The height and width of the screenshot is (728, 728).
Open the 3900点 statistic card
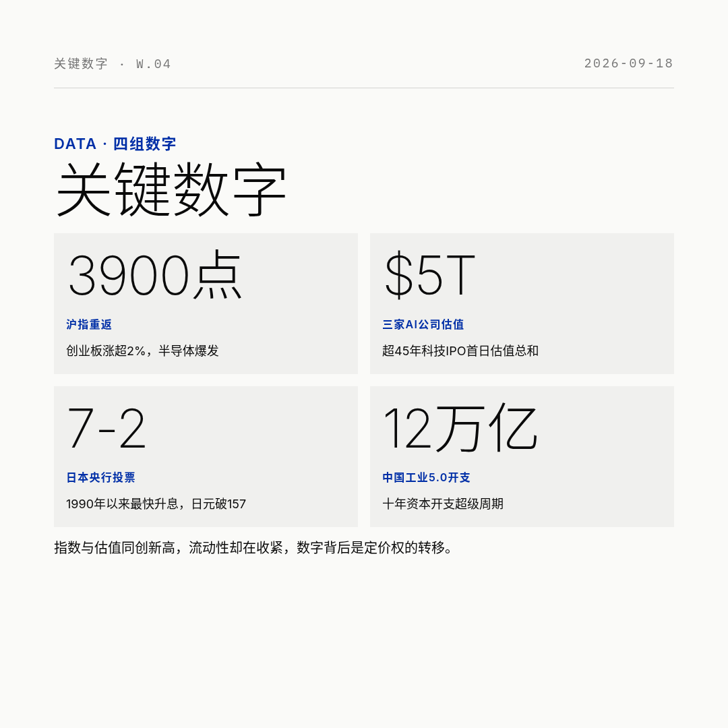coord(206,303)
